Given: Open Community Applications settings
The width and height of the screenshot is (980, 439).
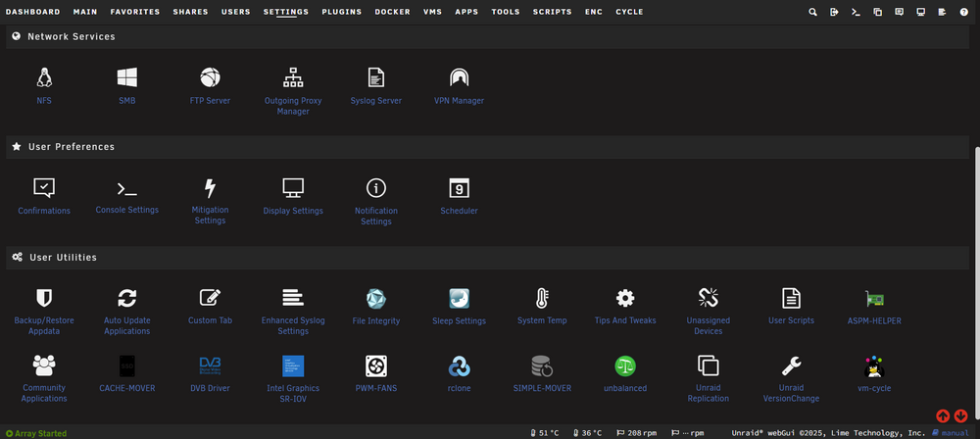Looking at the screenshot, I should tap(44, 379).
